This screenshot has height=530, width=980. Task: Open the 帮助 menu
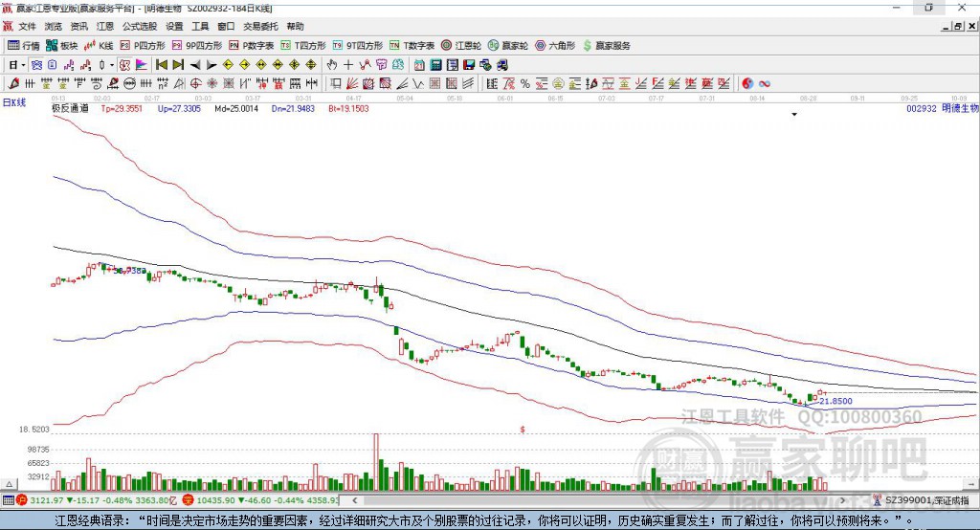(295, 26)
